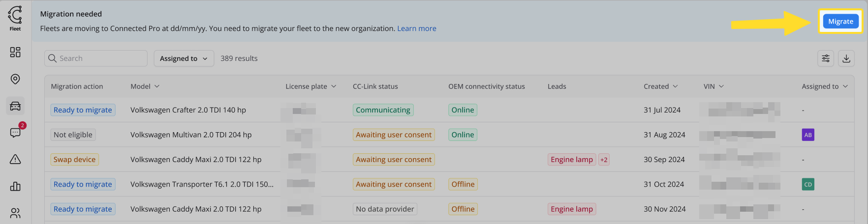The width and height of the screenshot is (868, 224).
Task: Open the alerts warning triangle icon
Action: coord(15,159)
